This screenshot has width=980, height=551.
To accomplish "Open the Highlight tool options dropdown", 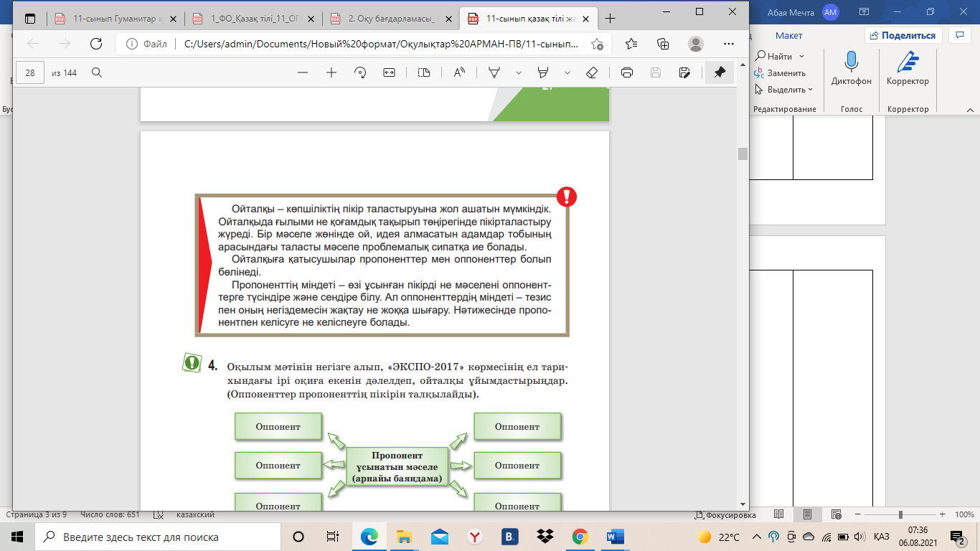I will [x=567, y=72].
